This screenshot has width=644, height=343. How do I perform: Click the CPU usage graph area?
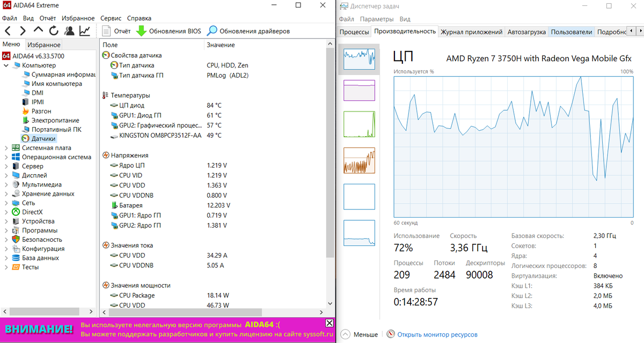(514, 146)
